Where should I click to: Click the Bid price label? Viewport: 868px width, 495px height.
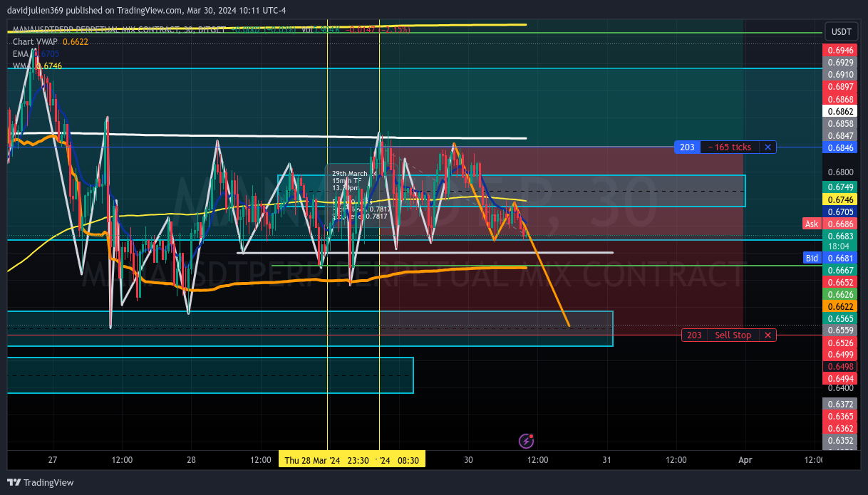[812, 258]
